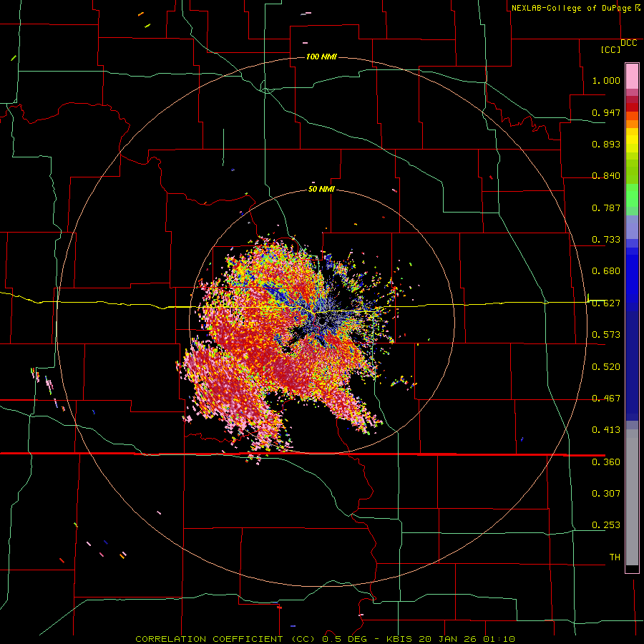Select the 1.000 scale value
Viewport: 644px width, 644px height.
tap(606, 80)
